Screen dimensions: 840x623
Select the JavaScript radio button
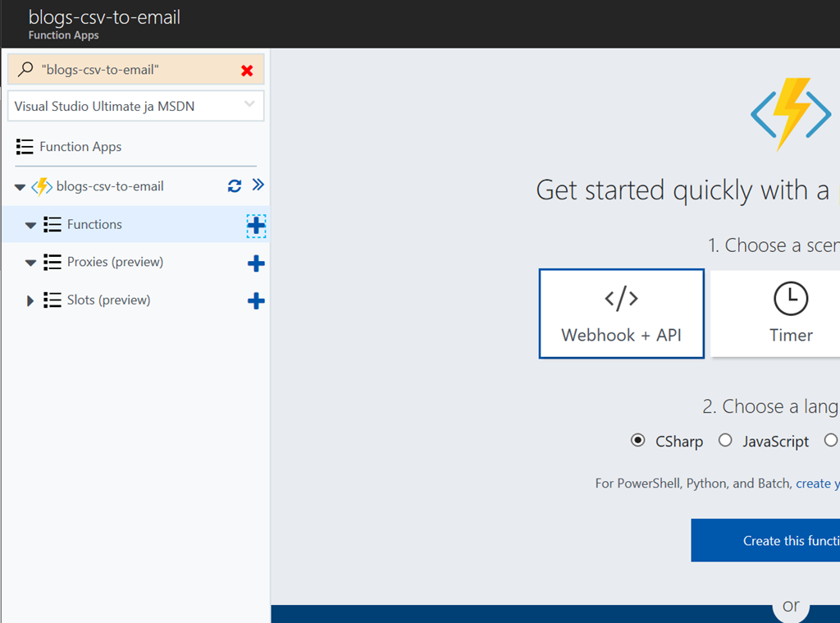click(x=725, y=441)
